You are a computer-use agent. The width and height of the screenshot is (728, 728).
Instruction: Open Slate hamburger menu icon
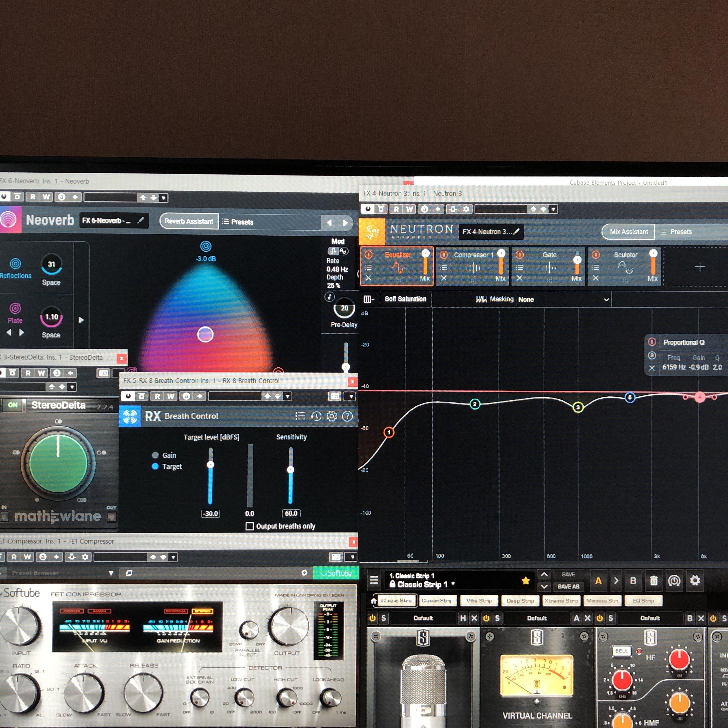point(374,580)
